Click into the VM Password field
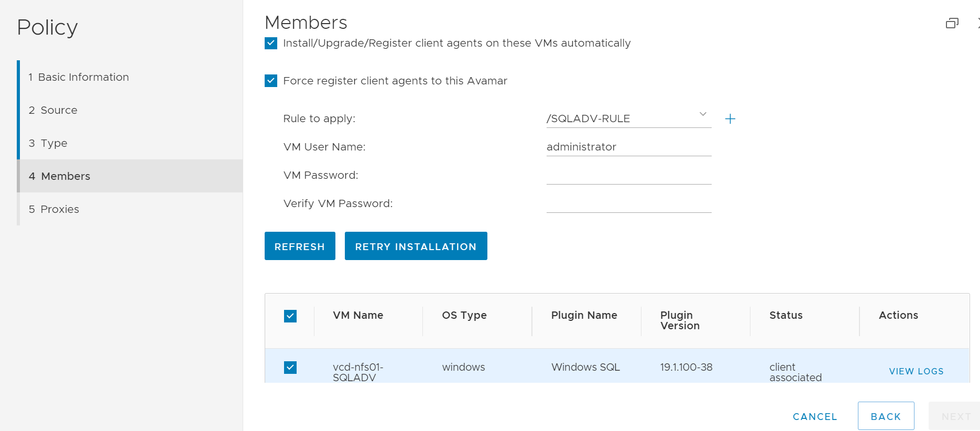The width and height of the screenshot is (980, 431). [628, 175]
